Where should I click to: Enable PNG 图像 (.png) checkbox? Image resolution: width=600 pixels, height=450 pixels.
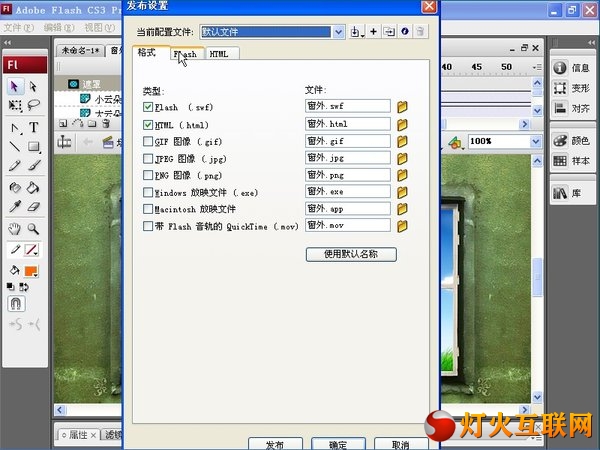tap(148, 175)
